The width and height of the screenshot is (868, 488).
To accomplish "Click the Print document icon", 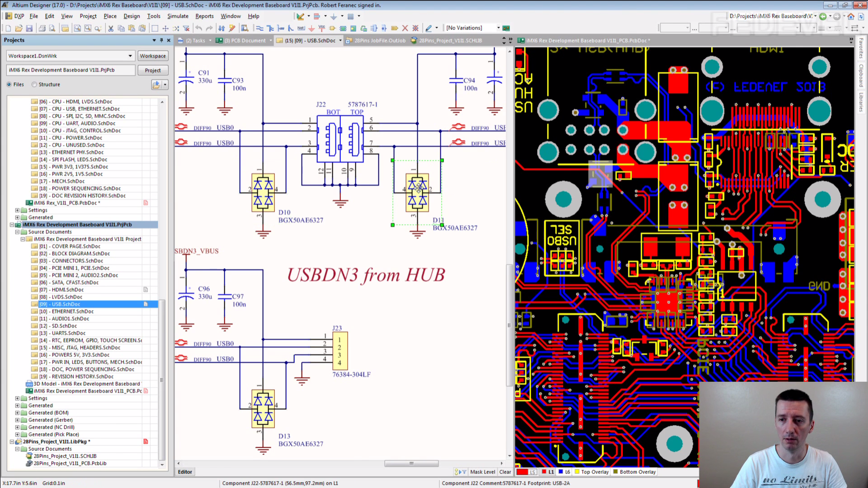I will coord(42,28).
